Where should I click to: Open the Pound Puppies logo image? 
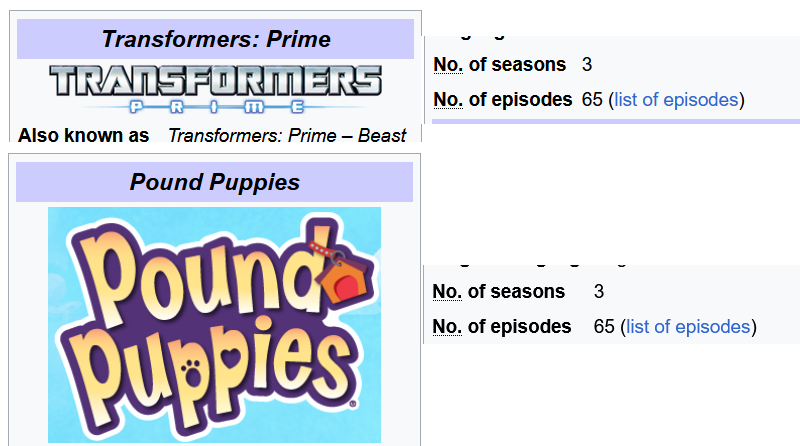[x=214, y=324]
